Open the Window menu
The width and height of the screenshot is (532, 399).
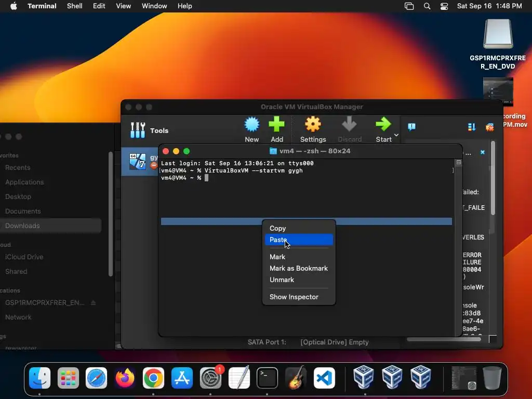[154, 6]
